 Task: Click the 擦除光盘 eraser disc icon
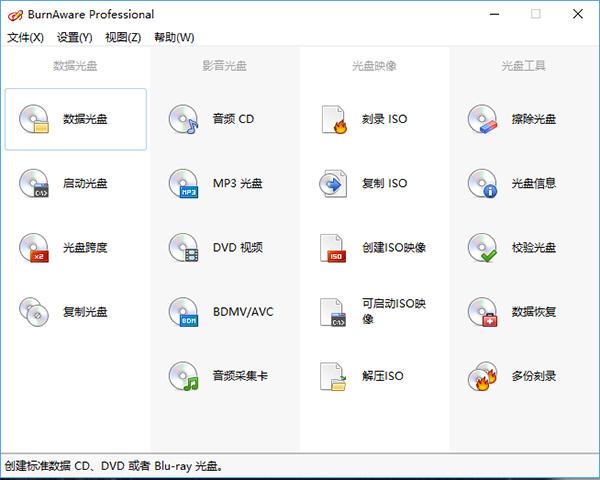[483, 119]
